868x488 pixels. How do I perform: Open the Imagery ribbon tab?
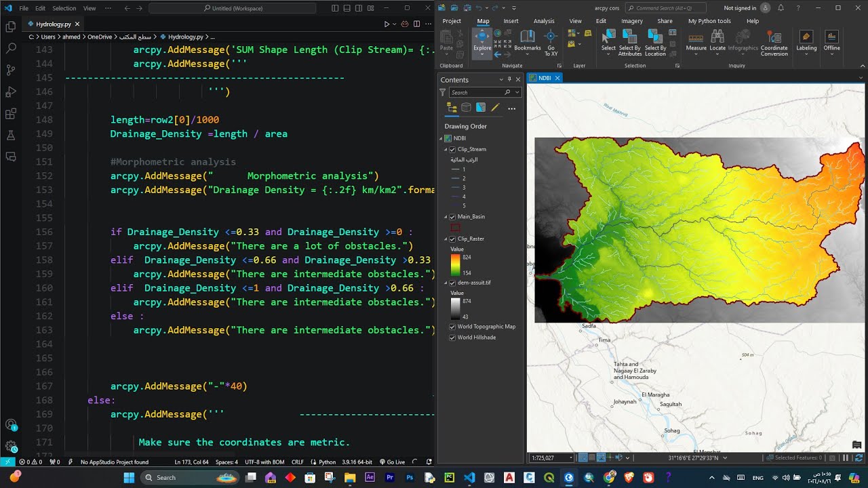point(631,21)
